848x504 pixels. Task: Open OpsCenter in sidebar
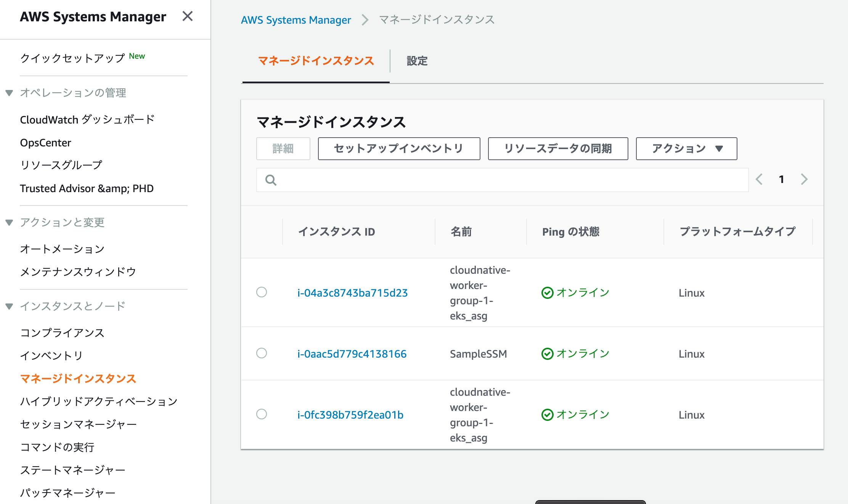coord(45,143)
